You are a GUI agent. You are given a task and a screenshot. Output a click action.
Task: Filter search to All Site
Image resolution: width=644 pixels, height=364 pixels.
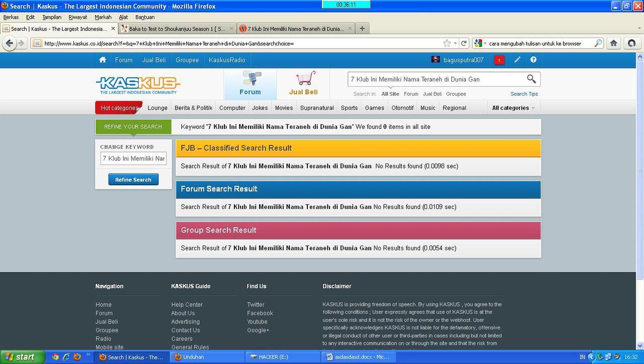[x=390, y=94]
